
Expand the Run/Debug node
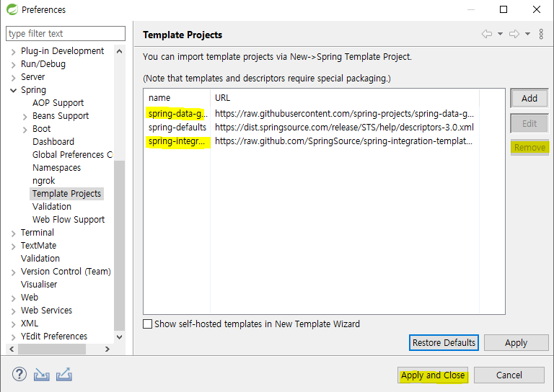click(x=14, y=65)
